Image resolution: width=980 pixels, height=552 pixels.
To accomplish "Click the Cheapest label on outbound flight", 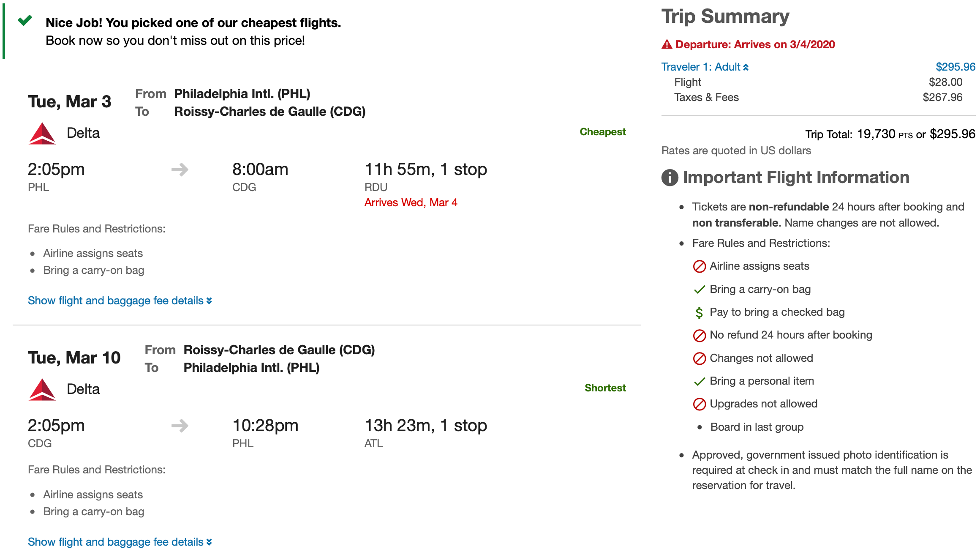I will [x=602, y=132].
